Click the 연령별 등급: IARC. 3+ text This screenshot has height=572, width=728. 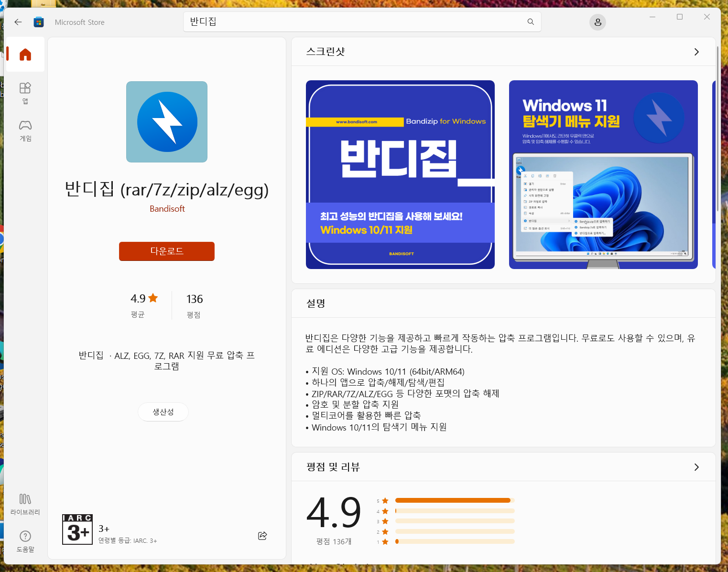[128, 540]
